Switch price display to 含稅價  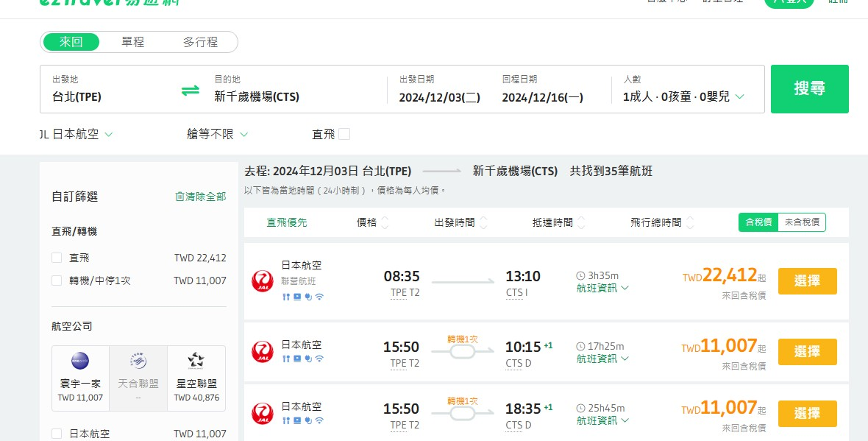click(x=758, y=222)
